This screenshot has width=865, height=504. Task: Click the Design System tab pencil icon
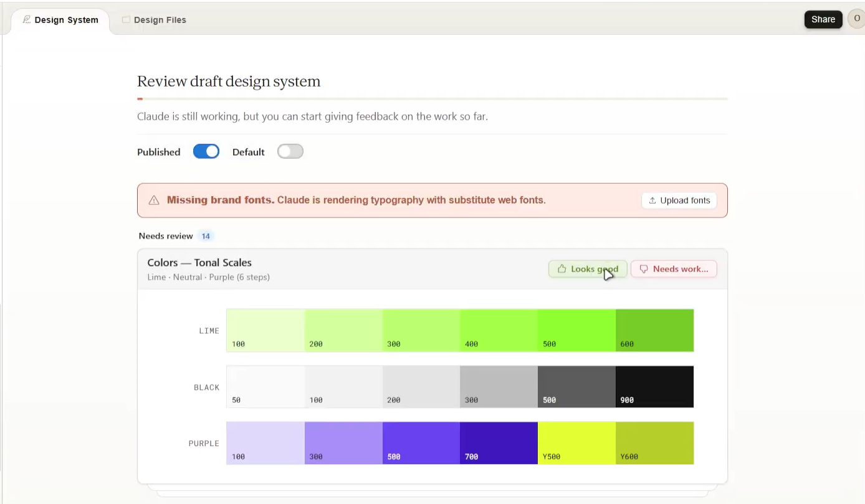point(27,19)
